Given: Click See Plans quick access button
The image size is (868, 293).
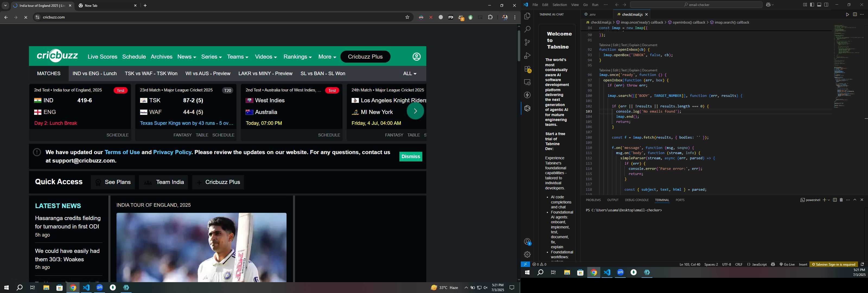Looking at the screenshot, I should pos(113,182).
